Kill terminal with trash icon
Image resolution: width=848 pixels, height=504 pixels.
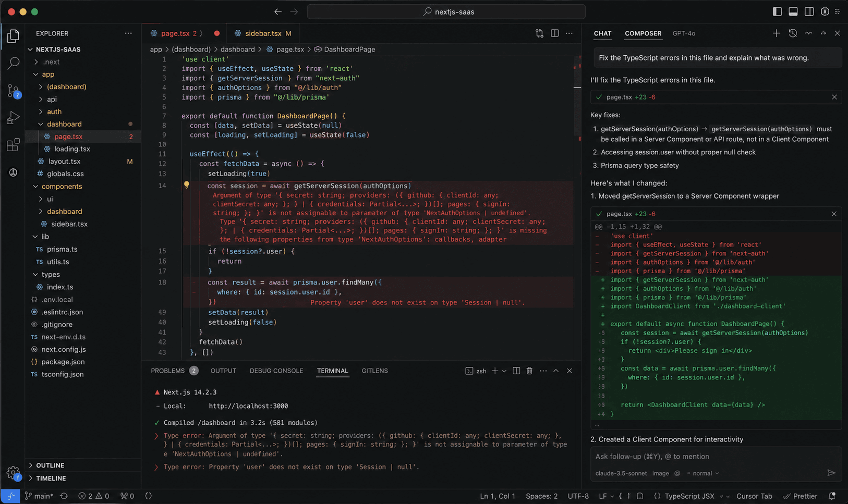(x=529, y=371)
